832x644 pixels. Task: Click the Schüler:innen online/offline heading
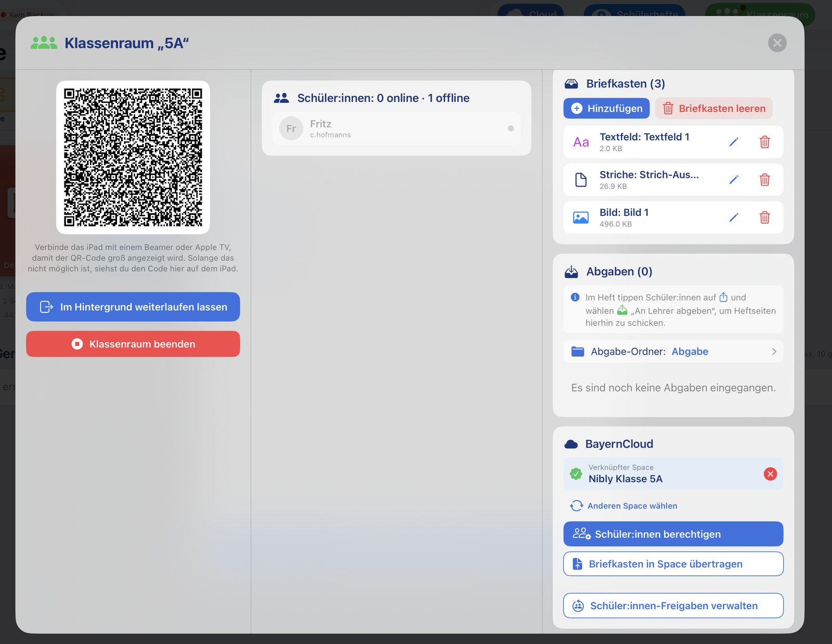[x=383, y=98]
